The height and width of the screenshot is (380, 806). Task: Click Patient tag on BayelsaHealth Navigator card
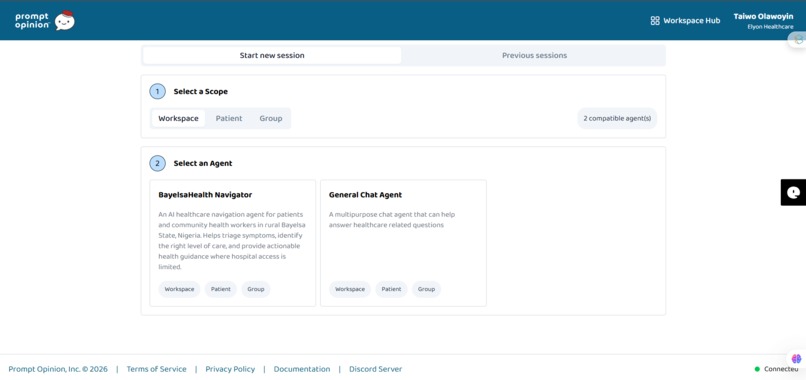tap(221, 289)
